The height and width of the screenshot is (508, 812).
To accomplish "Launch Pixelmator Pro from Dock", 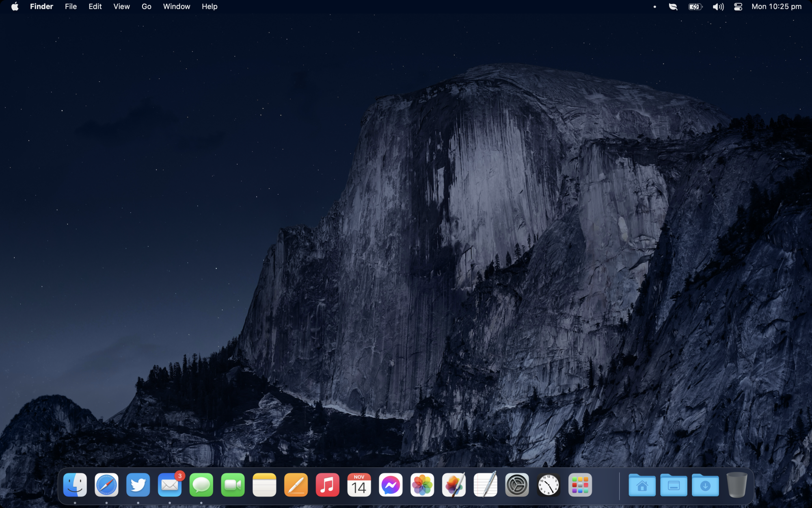I will point(454,485).
